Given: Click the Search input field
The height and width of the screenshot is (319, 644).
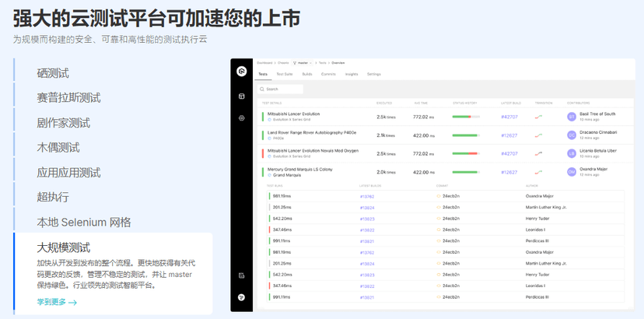Looking at the screenshot, I should [x=280, y=89].
